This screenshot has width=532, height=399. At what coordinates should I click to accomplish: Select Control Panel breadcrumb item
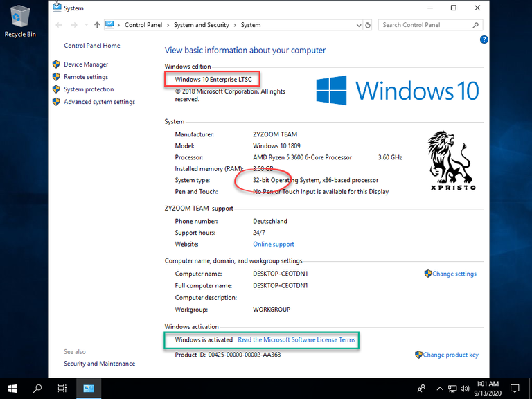[143, 25]
